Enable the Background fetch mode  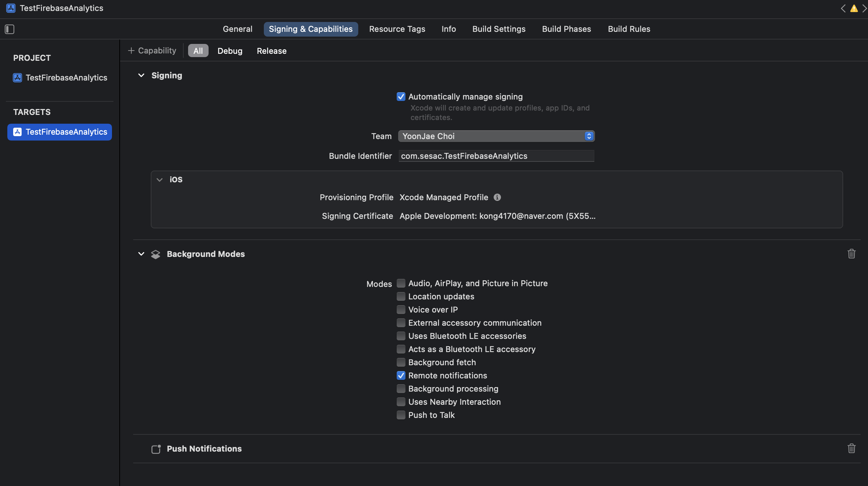point(401,362)
